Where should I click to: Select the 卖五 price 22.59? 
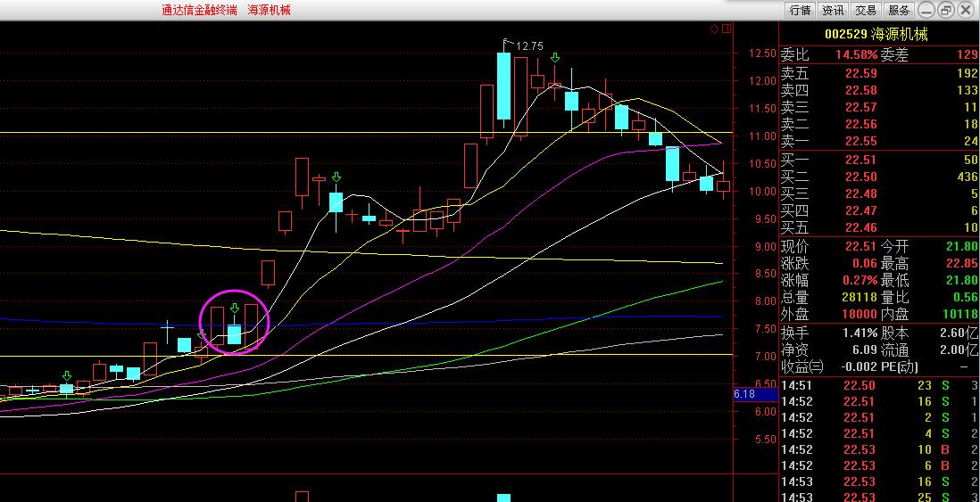pyautogui.click(x=860, y=74)
